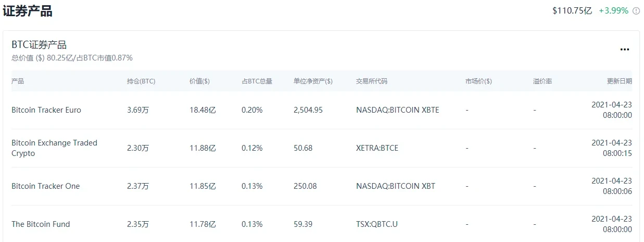This screenshot has height=242, width=644.
Task: Open the three-dot more options menu
Action: point(625,50)
